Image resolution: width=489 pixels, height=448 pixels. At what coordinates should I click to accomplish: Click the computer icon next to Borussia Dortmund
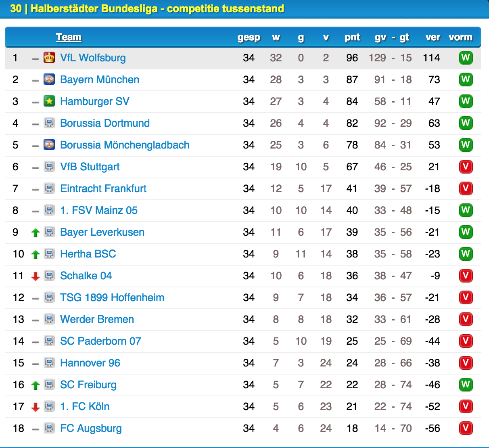pyautogui.click(x=49, y=123)
